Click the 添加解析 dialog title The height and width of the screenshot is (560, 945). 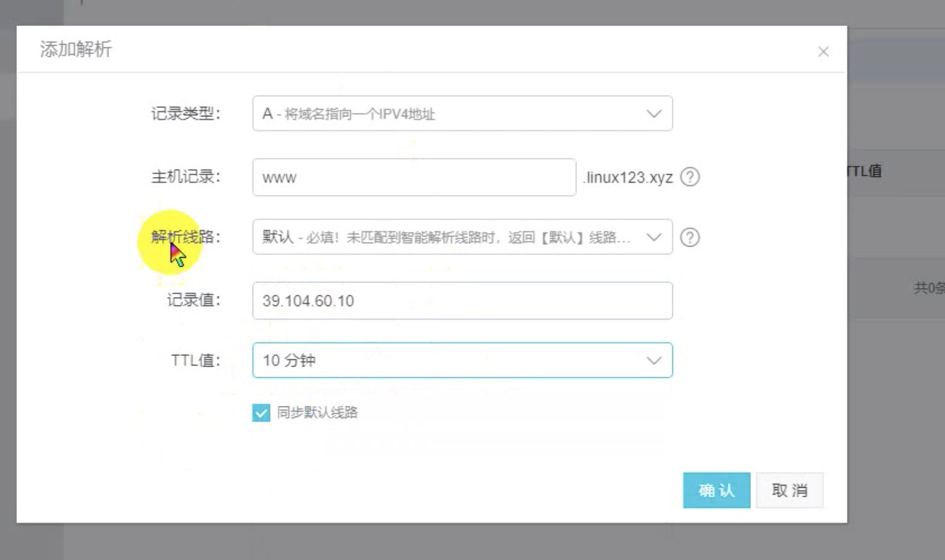coord(76,49)
